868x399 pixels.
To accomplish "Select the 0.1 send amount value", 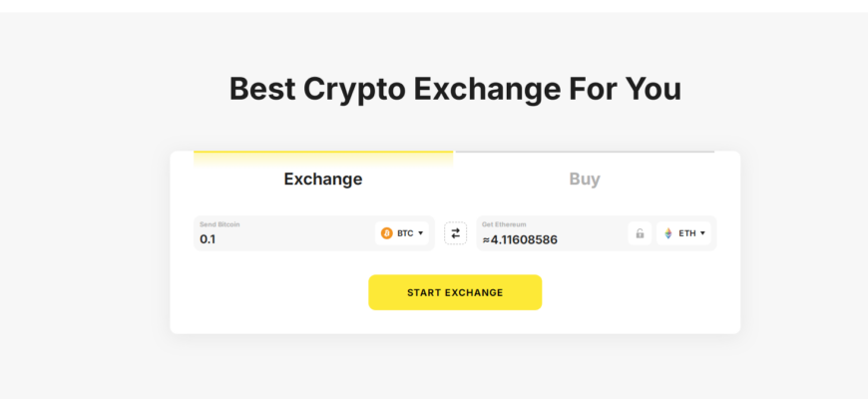I will click(x=208, y=239).
